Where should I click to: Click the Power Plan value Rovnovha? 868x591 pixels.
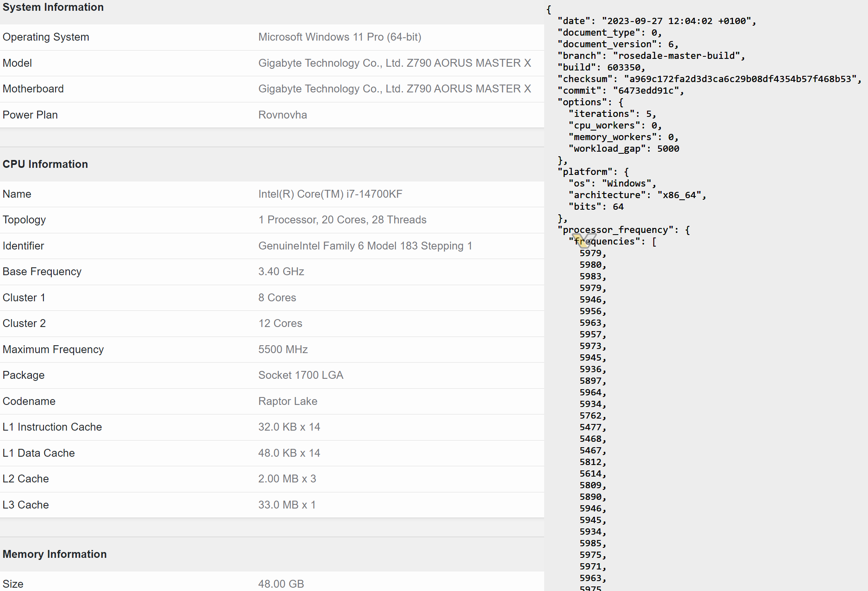282,115
